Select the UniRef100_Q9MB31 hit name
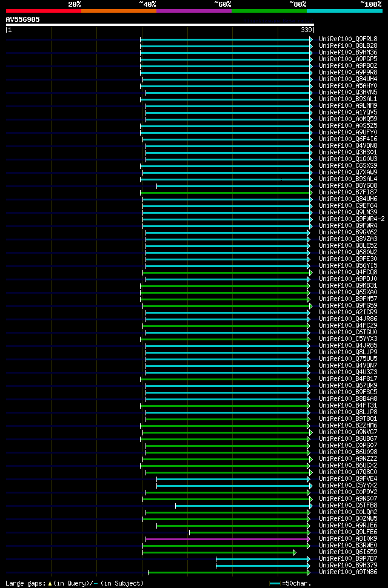This screenshot has width=388, height=588. (x=348, y=285)
